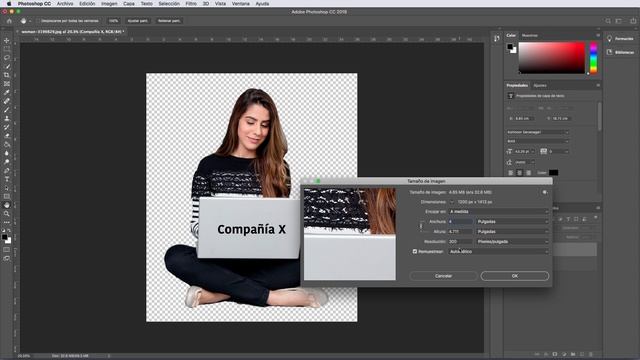Toggle Desplazarse por todas las ventanas checkbox
Image resolution: width=640 pixels, height=360 pixels.
tap(38, 21)
